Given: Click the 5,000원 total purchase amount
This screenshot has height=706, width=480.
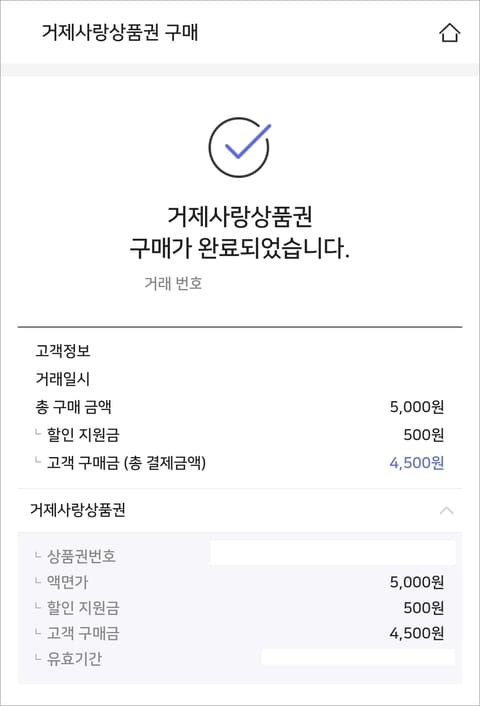Looking at the screenshot, I should click(417, 407).
